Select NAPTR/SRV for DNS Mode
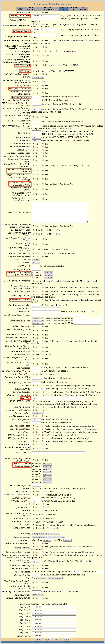The image size is (105, 644). [60, 71]
